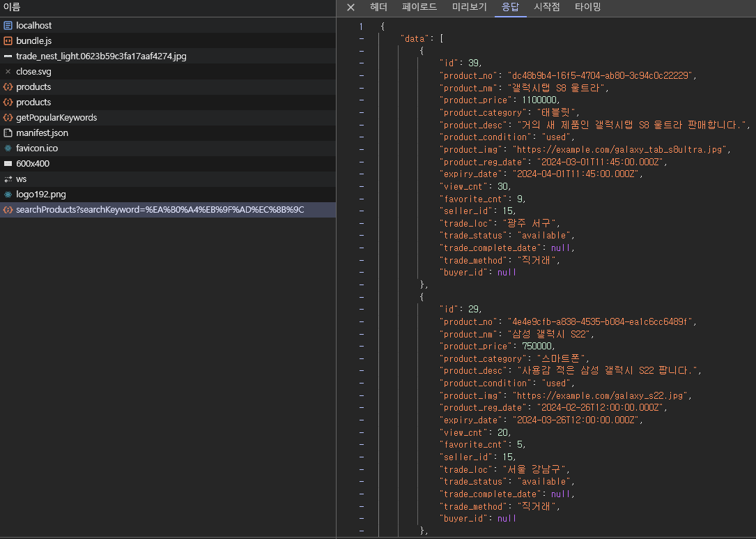Click the small x icon beside close.svg
The width and height of the screenshot is (756, 539).
pyautogui.click(x=8, y=71)
